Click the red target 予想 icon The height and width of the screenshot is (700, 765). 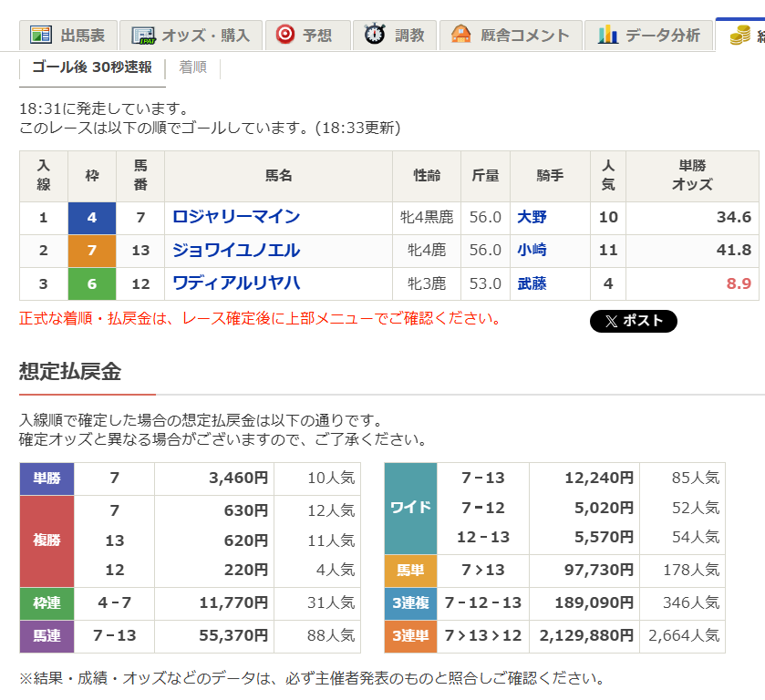pyautogui.click(x=284, y=35)
